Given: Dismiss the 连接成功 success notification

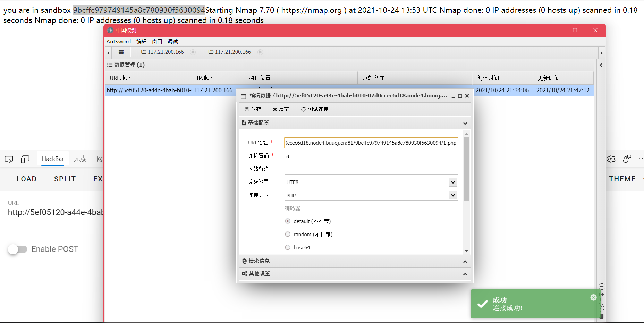Looking at the screenshot, I should pyautogui.click(x=593, y=297).
